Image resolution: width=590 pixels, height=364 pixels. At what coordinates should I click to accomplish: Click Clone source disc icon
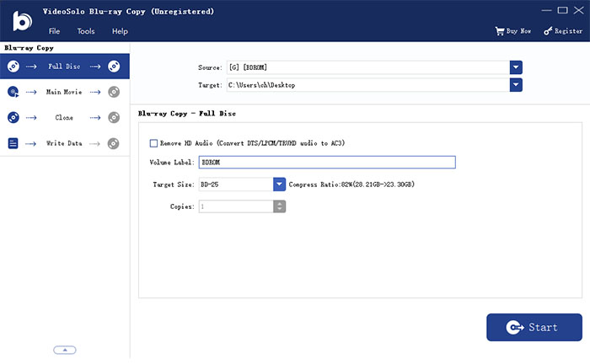pyautogui.click(x=13, y=117)
